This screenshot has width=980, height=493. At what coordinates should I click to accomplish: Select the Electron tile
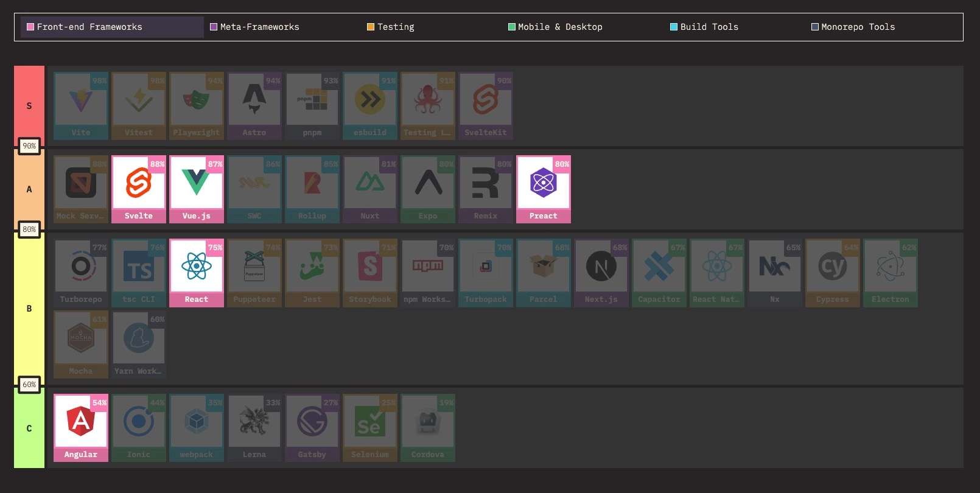(890, 272)
